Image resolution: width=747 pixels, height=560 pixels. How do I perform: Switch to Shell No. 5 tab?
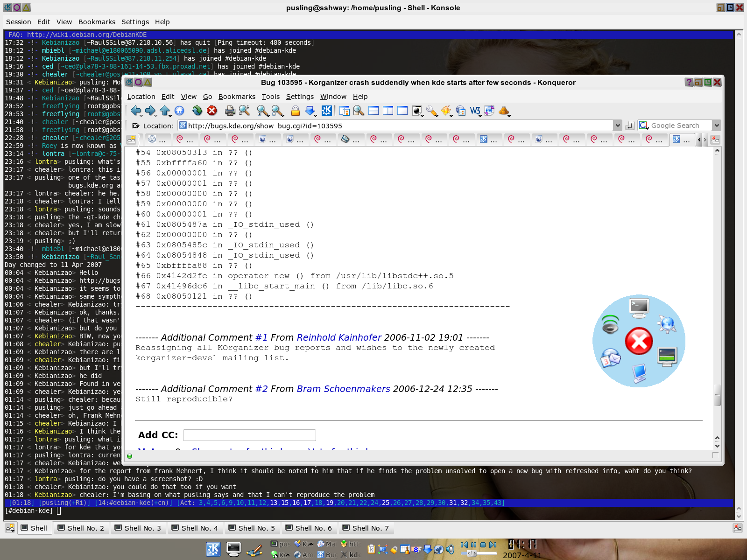(252, 528)
